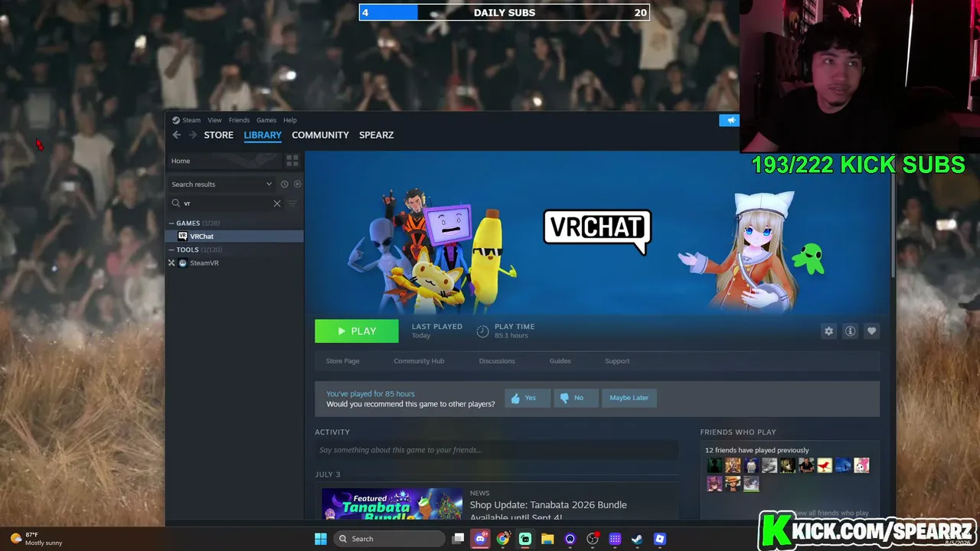Viewport: 980px width, 551px height.
Task: Select SteamVR in the tools list
Action: pos(235,263)
